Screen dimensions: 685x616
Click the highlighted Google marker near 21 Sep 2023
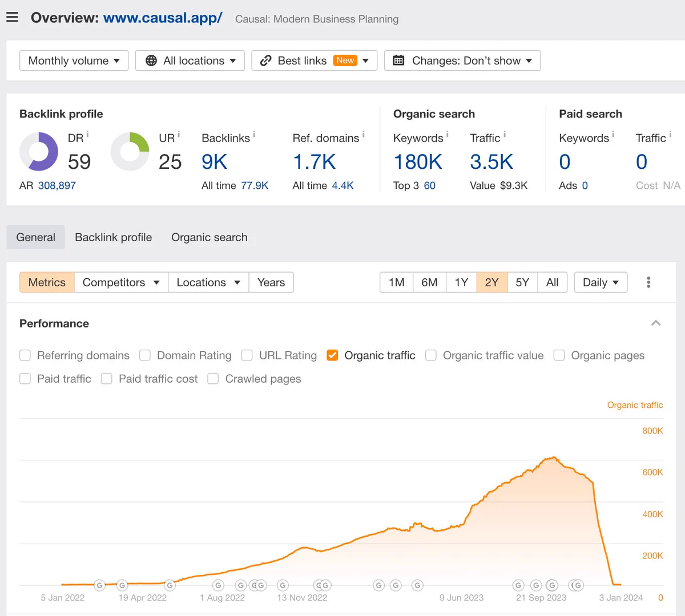point(552,585)
